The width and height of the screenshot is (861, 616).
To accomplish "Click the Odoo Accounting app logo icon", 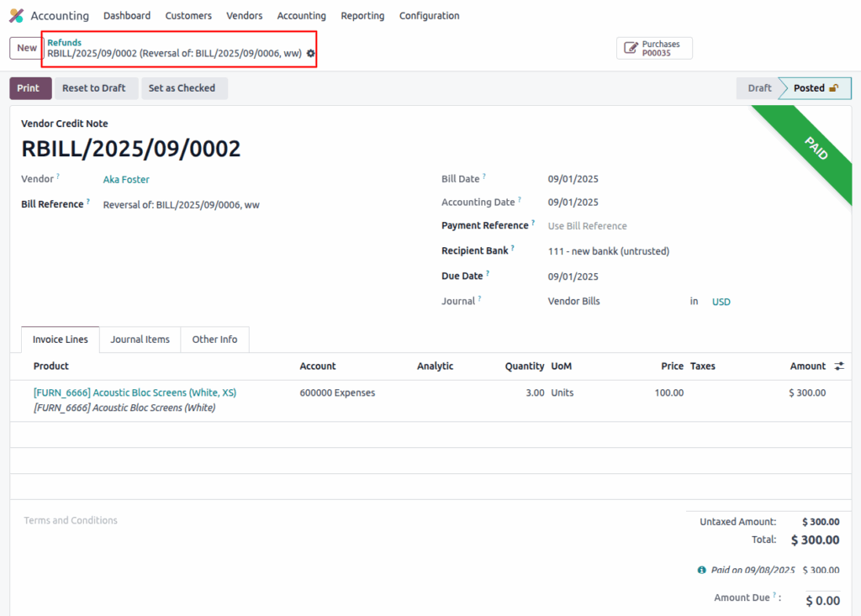I will [x=17, y=15].
